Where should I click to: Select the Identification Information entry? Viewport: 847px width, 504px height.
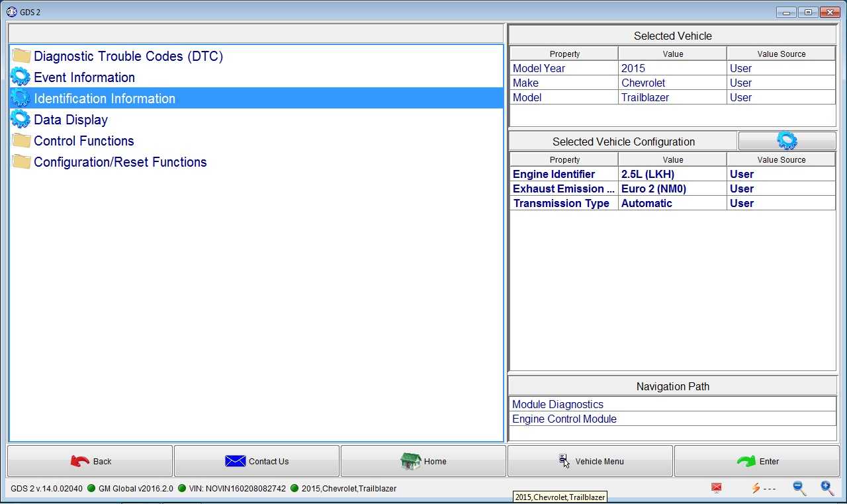pyautogui.click(x=256, y=99)
